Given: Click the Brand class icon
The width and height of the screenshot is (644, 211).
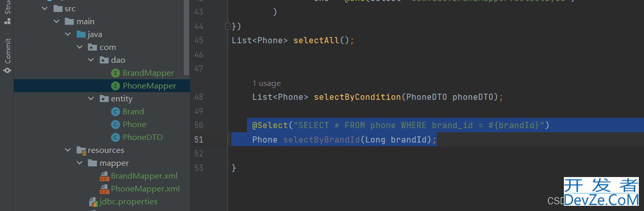Looking at the screenshot, I should (116, 112).
